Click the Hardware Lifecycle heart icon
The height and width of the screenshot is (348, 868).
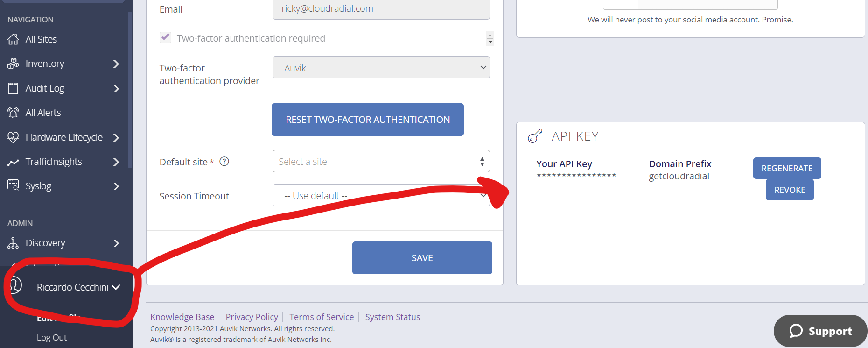tap(13, 137)
